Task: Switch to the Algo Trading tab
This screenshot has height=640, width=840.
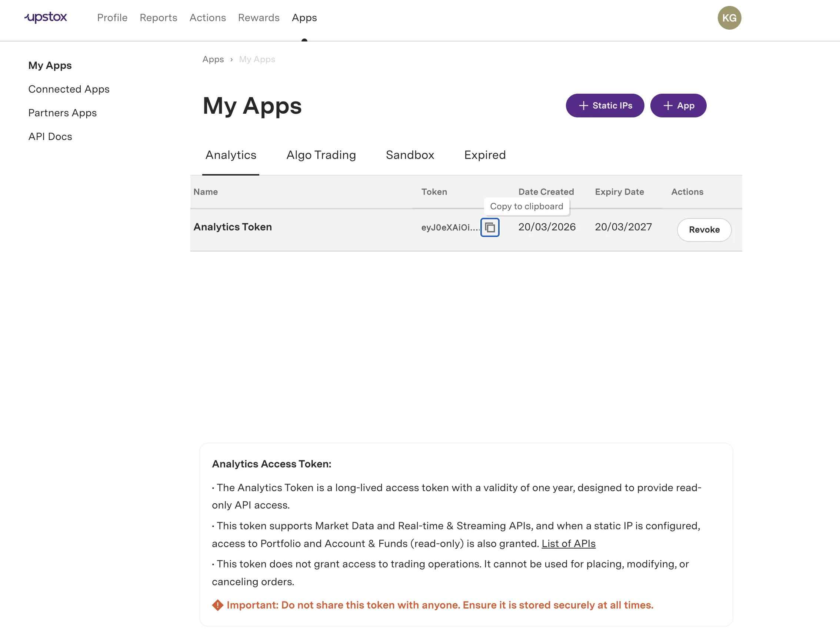Action: click(x=321, y=155)
